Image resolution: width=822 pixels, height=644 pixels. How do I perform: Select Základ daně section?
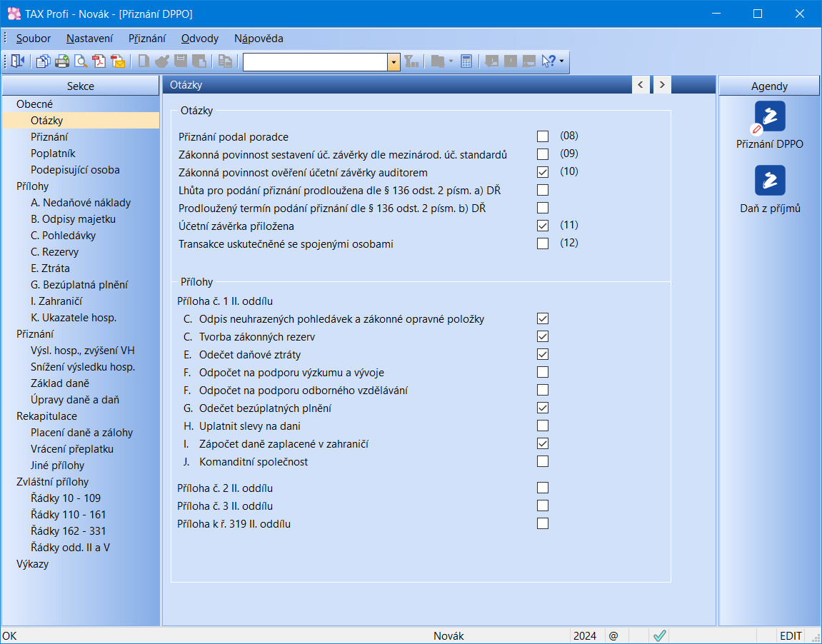(x=60, y=383)
